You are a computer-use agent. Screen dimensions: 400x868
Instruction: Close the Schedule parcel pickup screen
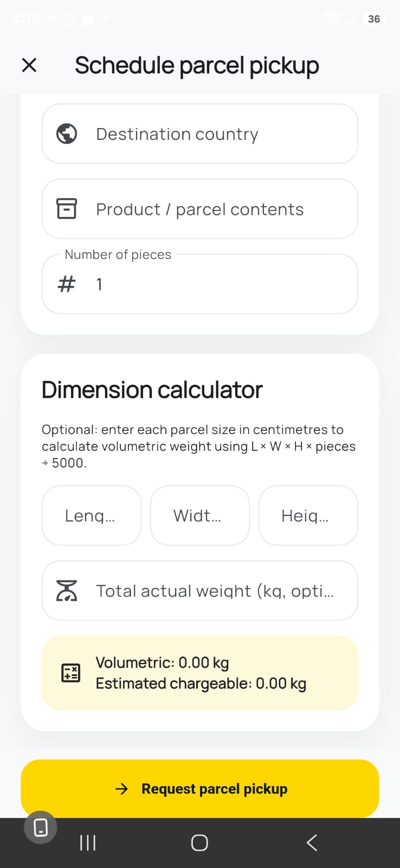(x=29, y=65)
